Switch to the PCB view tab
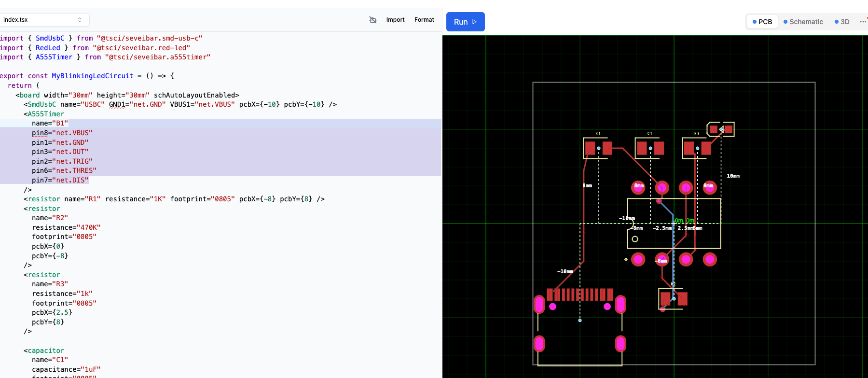Viewport: 868px width, 378px height. tap(762, 22)
